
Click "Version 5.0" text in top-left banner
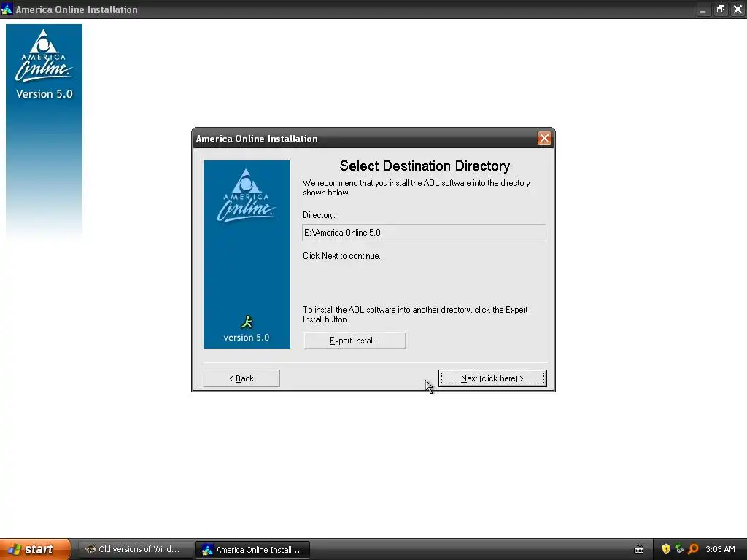click(44, 94)
